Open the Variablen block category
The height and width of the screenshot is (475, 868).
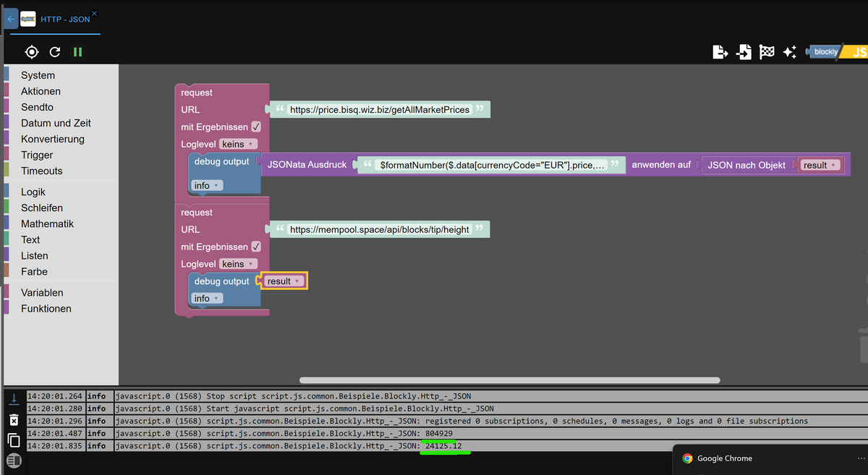42,292
